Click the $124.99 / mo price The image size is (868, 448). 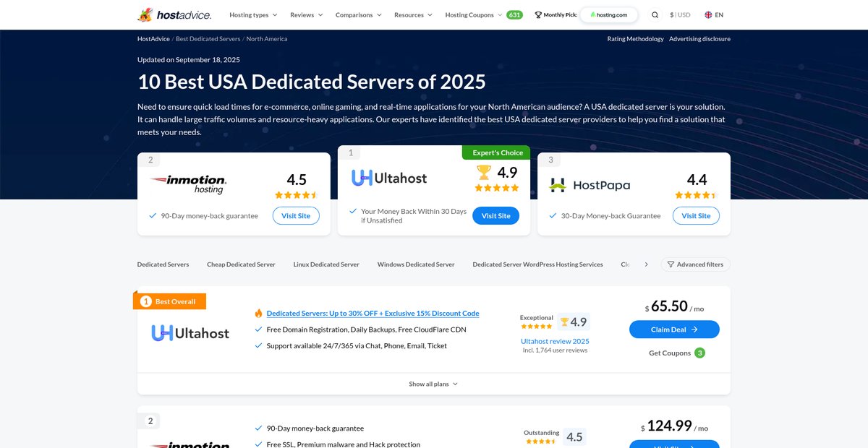(x=675, y=426)
